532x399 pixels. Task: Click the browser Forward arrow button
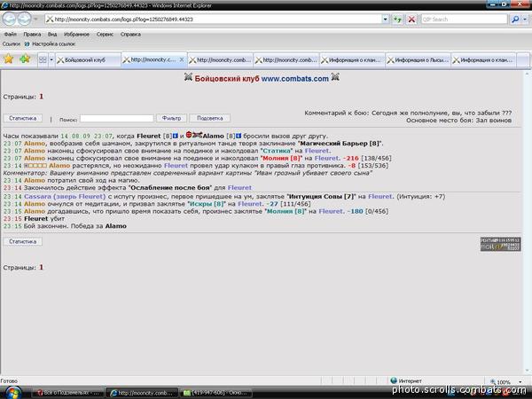coord(24,19)
